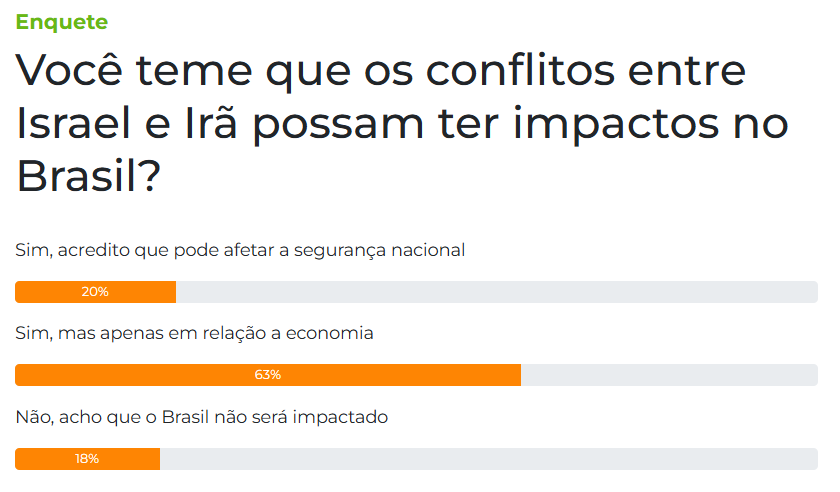Click the green Enquete label

[x=62, y=22]
